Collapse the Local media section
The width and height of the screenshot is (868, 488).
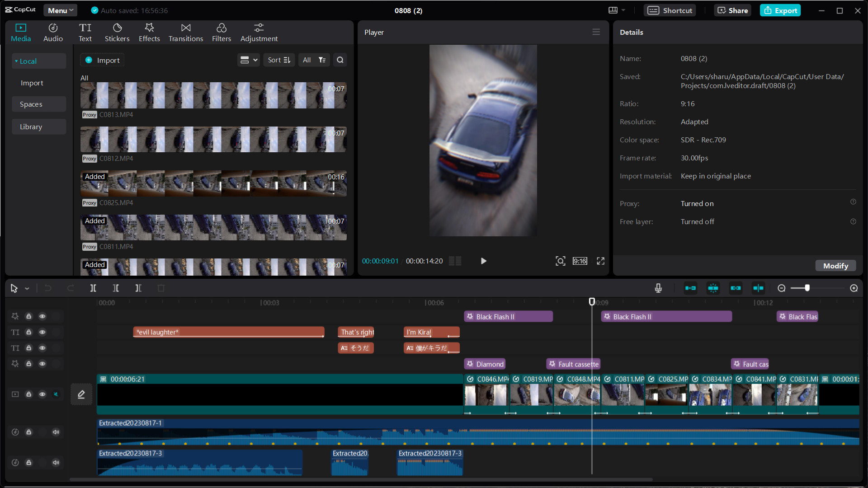(39, 61)
